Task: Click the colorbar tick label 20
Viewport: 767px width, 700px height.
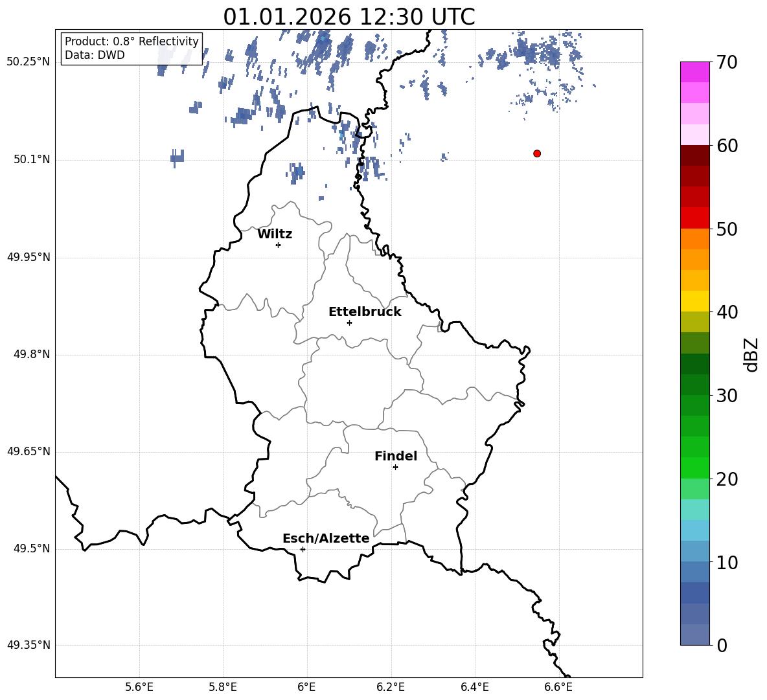Action: coord(727,479)
